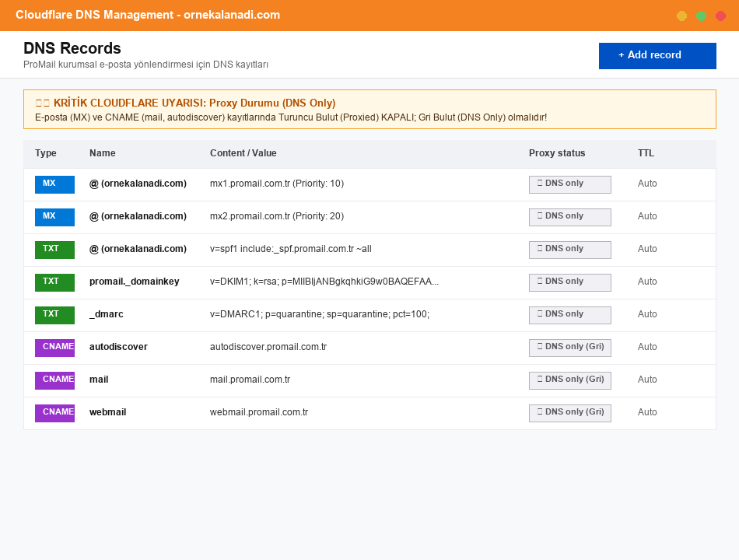
Task: Sort by the Type column header
Action: click(x=46, y=153)
